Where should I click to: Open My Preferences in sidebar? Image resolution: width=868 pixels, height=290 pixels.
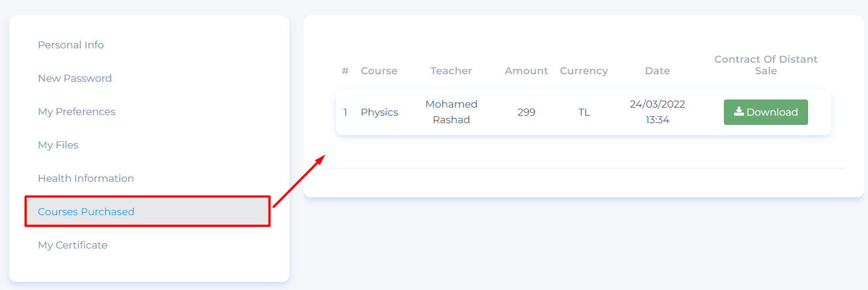tap(77, 112)
